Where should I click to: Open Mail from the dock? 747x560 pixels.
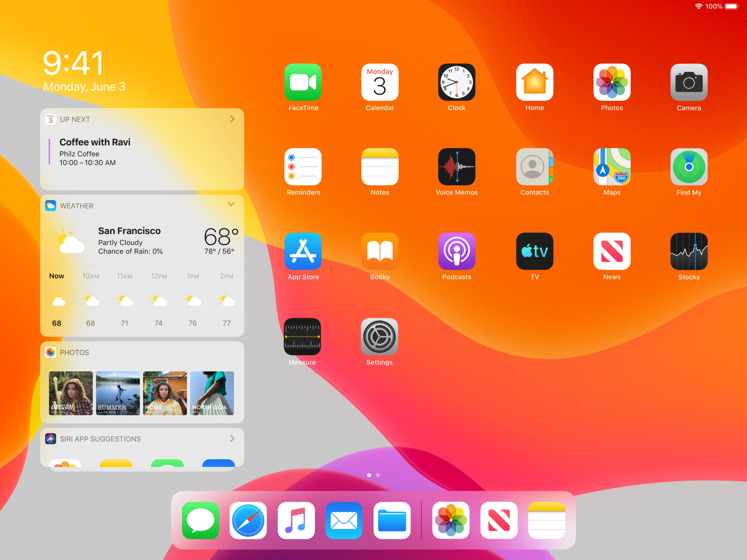344,521
